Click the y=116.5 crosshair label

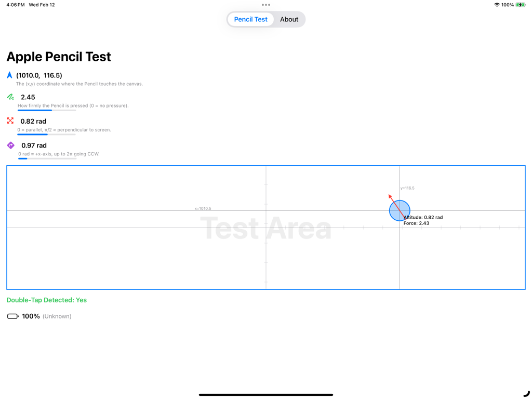click(x=408, y=188)
